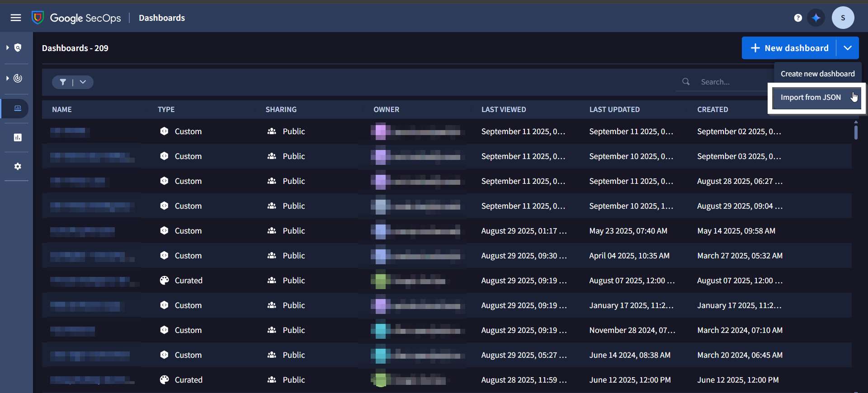Select Create new dashboard menu option
The height and width of the screenshot is (393, 868).
(817, 74)
